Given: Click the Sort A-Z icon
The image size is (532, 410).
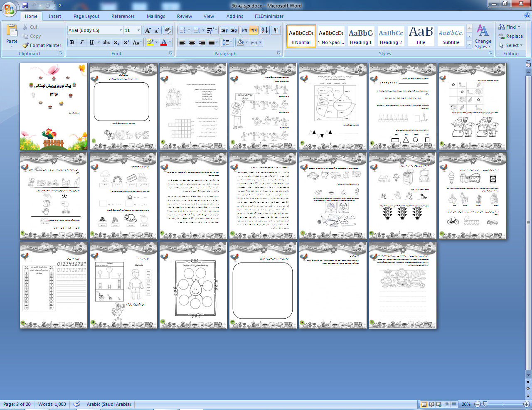Looking at the screenshot, I should click(265, 30).
